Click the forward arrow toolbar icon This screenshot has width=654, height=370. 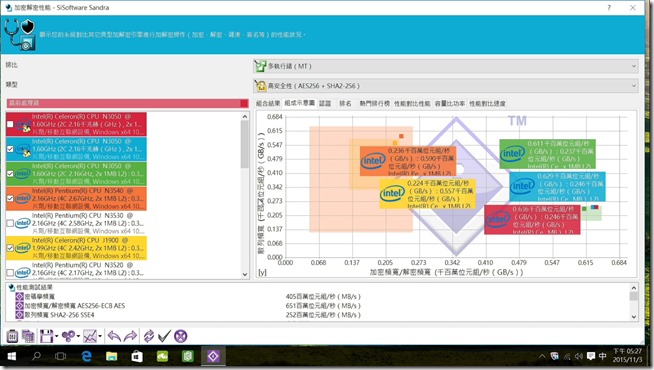[x=131, y=336]
